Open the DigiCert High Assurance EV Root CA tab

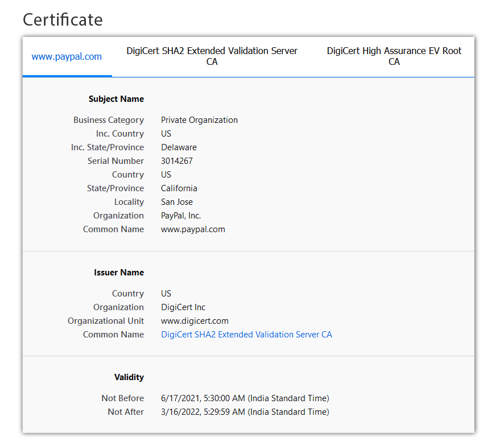pos(394,56)
